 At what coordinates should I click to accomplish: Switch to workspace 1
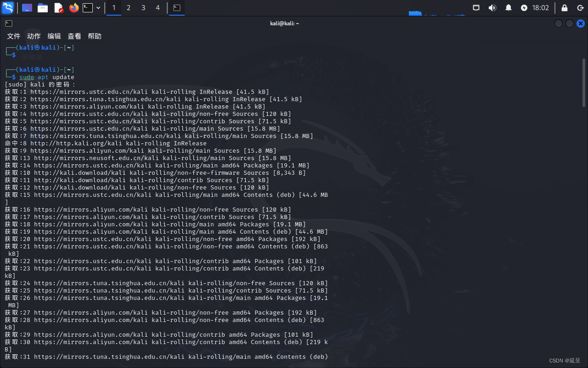coord(114,8)
